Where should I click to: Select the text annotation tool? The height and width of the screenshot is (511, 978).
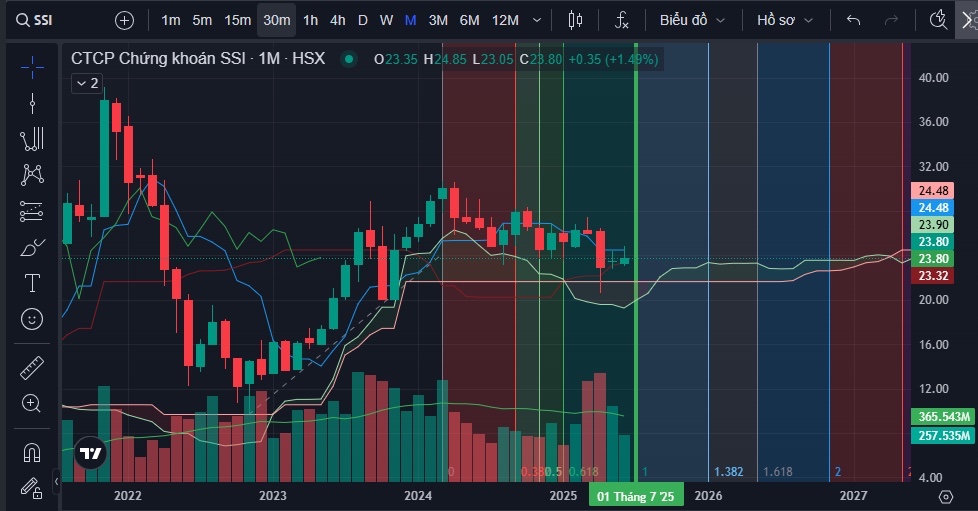(x=32, y=283)
